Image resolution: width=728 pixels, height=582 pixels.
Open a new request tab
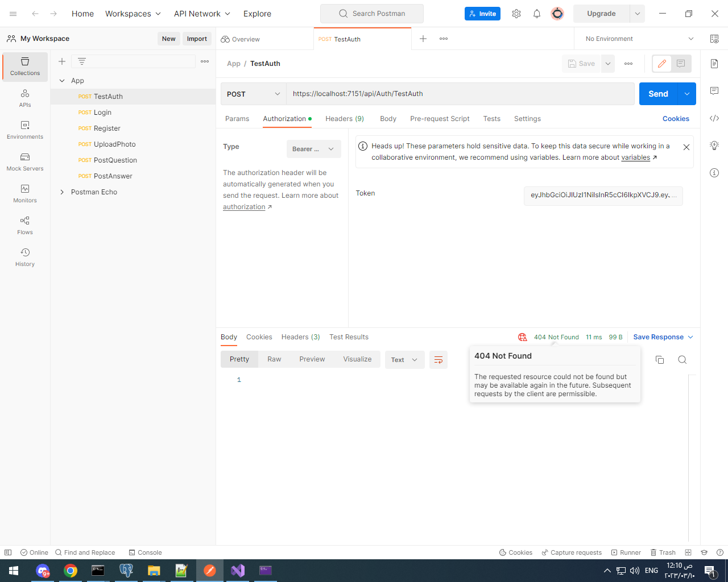point(423,39)
